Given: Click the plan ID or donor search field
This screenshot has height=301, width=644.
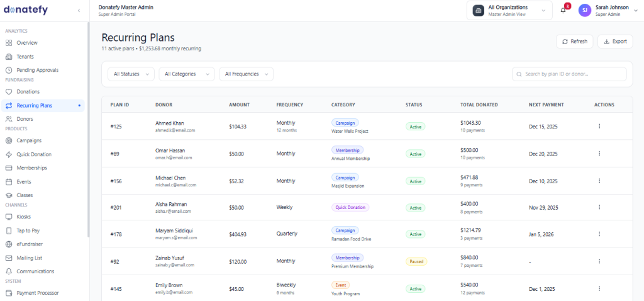Looking at the screenshot, I should pos(569,74).
